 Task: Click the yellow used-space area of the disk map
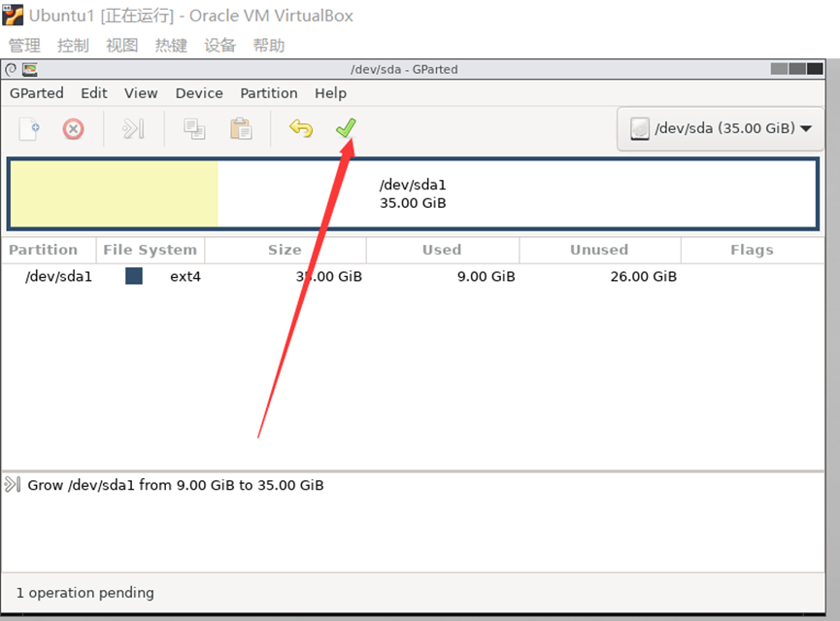(115, 193)
